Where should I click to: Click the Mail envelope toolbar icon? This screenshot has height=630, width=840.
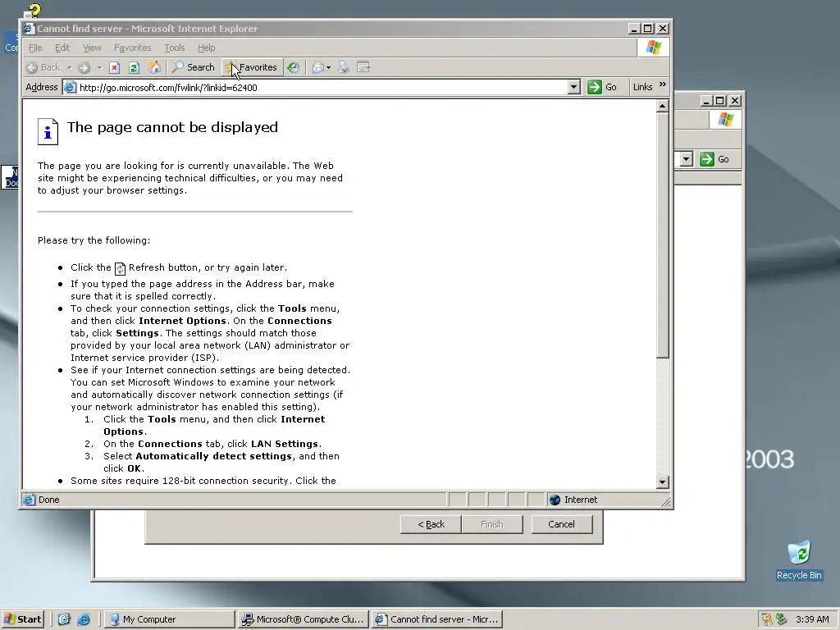pos(318,67)
